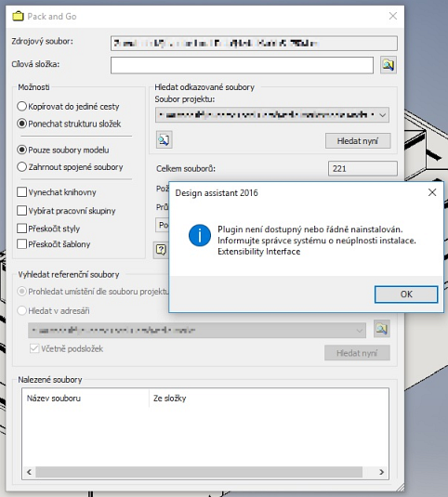This screenshot has width=448, height=497.
Task: Click the 'Extensibility Interface' text in the message
Action: pyautogui.click(x=258, y=252)
